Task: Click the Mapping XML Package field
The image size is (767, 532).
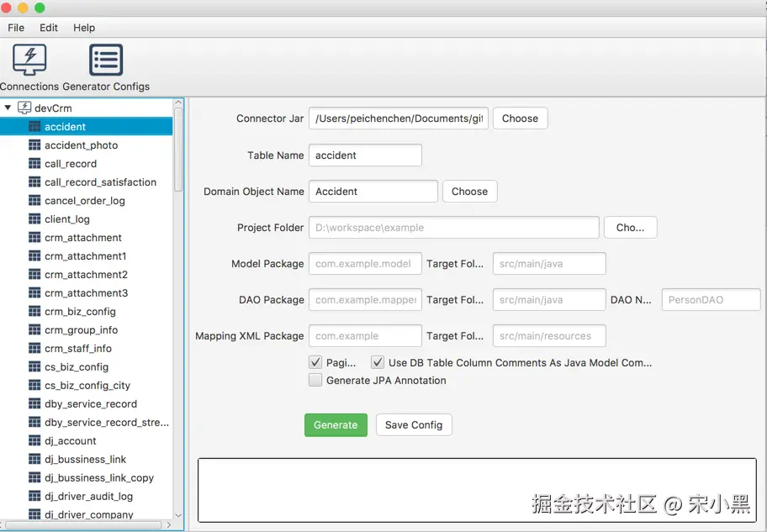Action: 365,336
